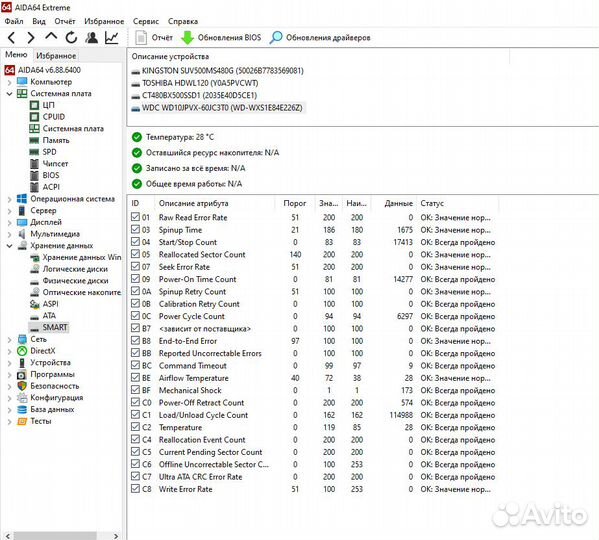Navigate up one level with the up arrow

point(51,37)
